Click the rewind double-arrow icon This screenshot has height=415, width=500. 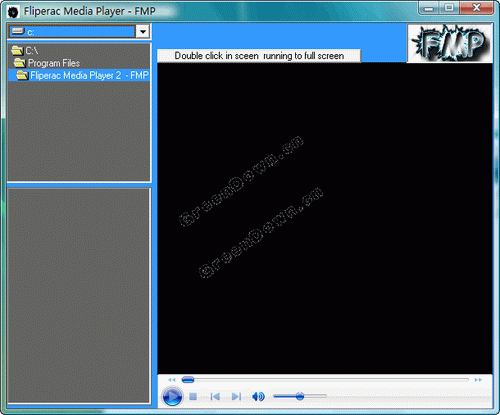[x=171, y=380]
